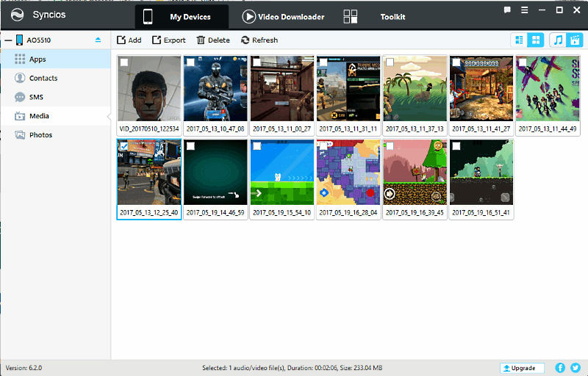
Task: Open the Facebook icon
Action: [x=560, y=368]
